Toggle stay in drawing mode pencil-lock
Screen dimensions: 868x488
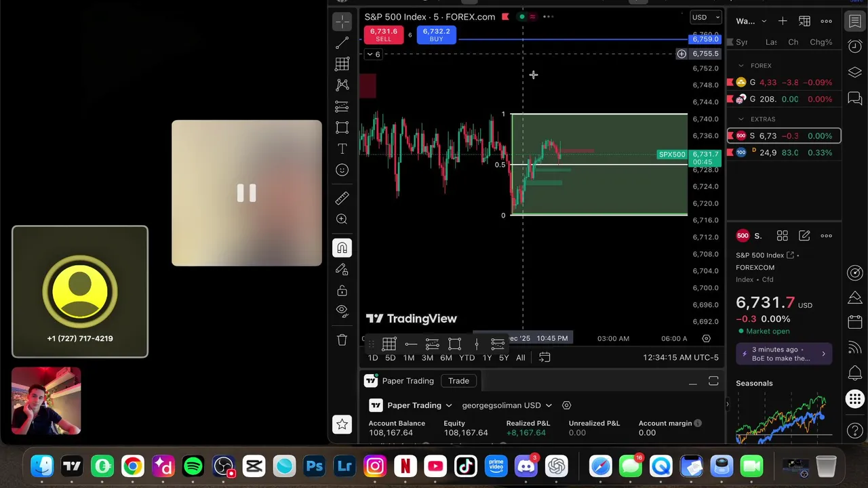coord(342,269)
